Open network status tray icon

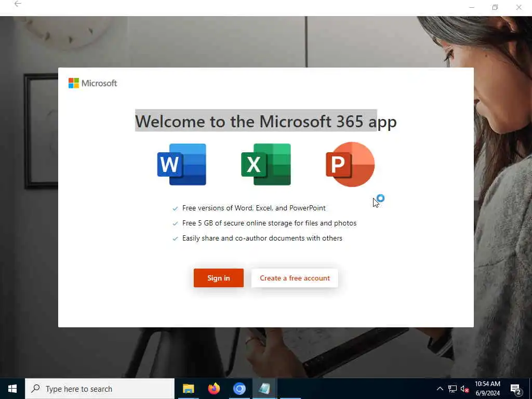click(453, 389)
